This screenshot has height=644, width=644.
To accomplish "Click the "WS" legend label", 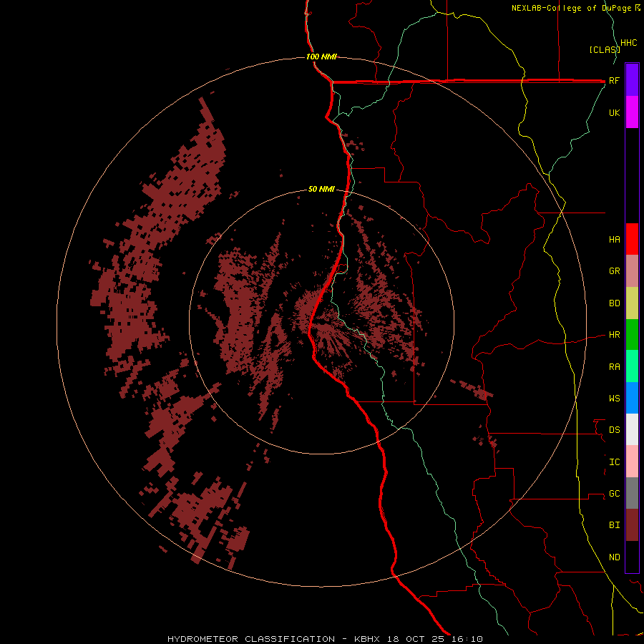I will point(614,398).
